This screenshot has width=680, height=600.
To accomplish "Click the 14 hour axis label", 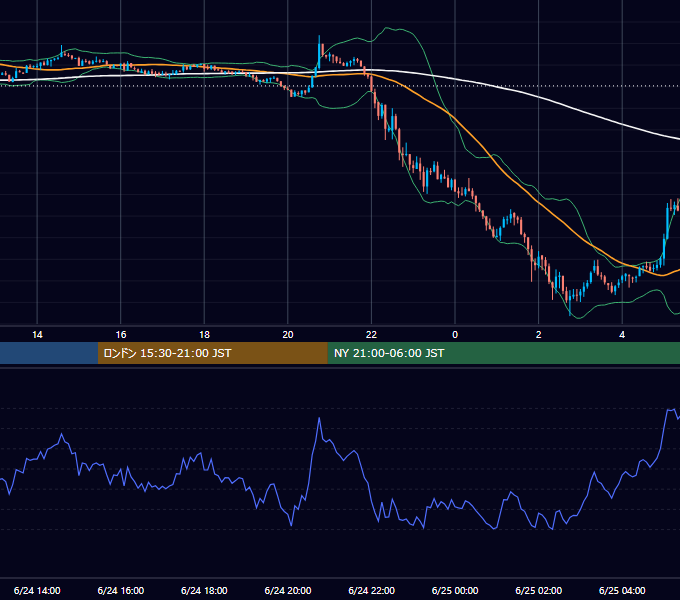I will point(37,335).
